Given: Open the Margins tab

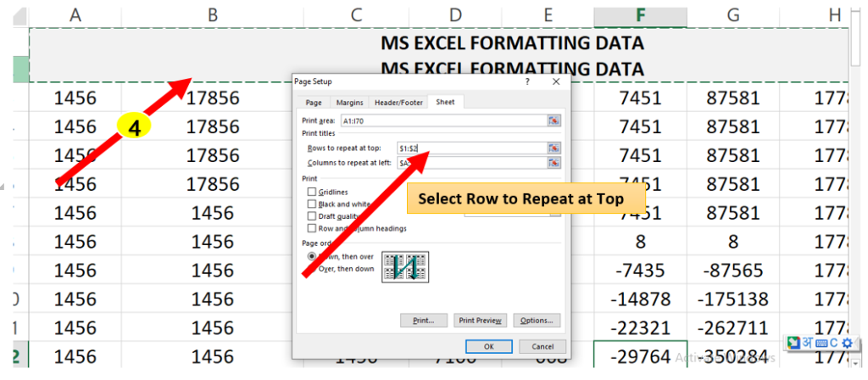Looking at the screenshot, I should pyautogui.click(x=350, y=103).
